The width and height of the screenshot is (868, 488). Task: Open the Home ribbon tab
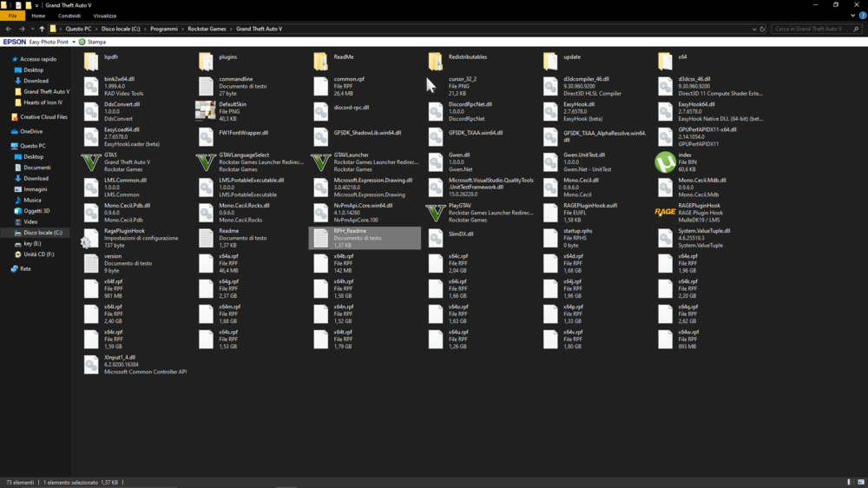pyautogui.click(x=38, y=16)
